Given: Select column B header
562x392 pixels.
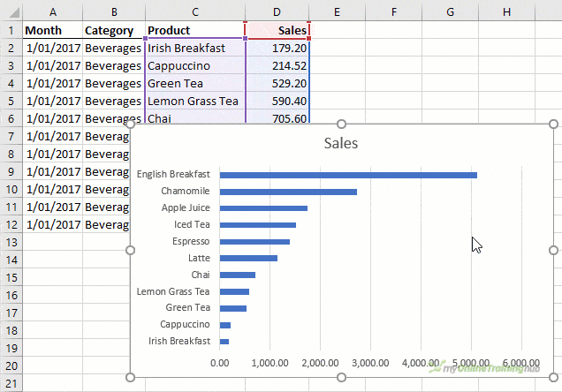Looking at the screenshot, I should pyautogui.click(x=114, y=12).
